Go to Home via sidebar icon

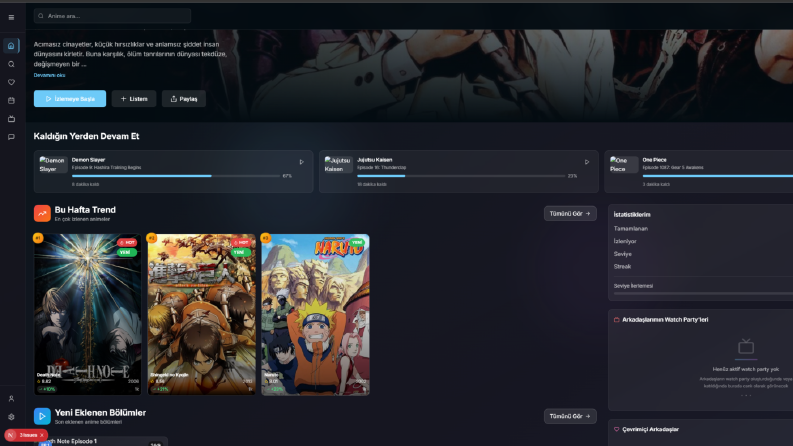tap(11, 46)
